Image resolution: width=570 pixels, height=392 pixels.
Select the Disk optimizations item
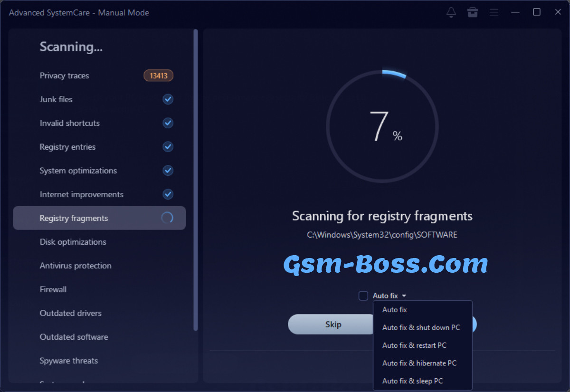[73, 242]
